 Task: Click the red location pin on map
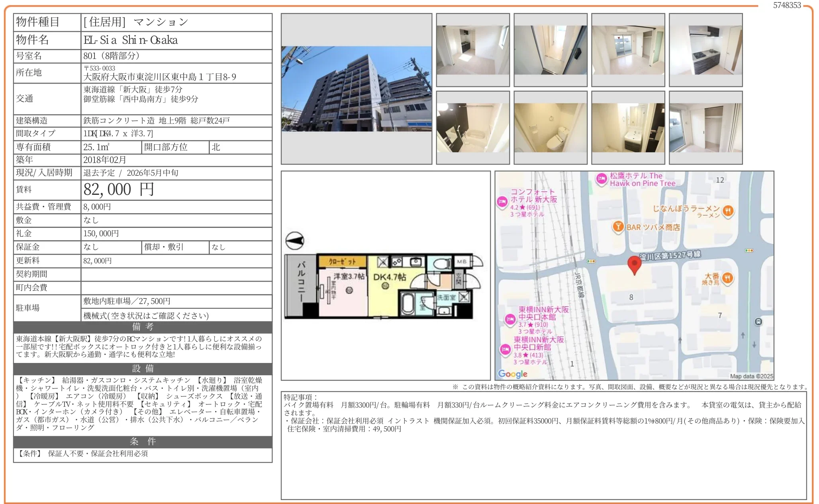coord(634,265)
